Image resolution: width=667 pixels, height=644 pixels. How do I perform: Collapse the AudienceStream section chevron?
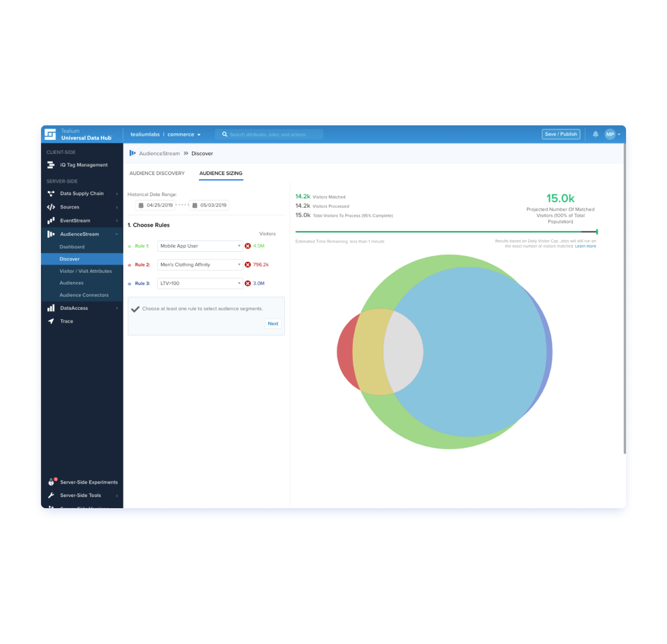pyautogui.click(x=116, y=234)
